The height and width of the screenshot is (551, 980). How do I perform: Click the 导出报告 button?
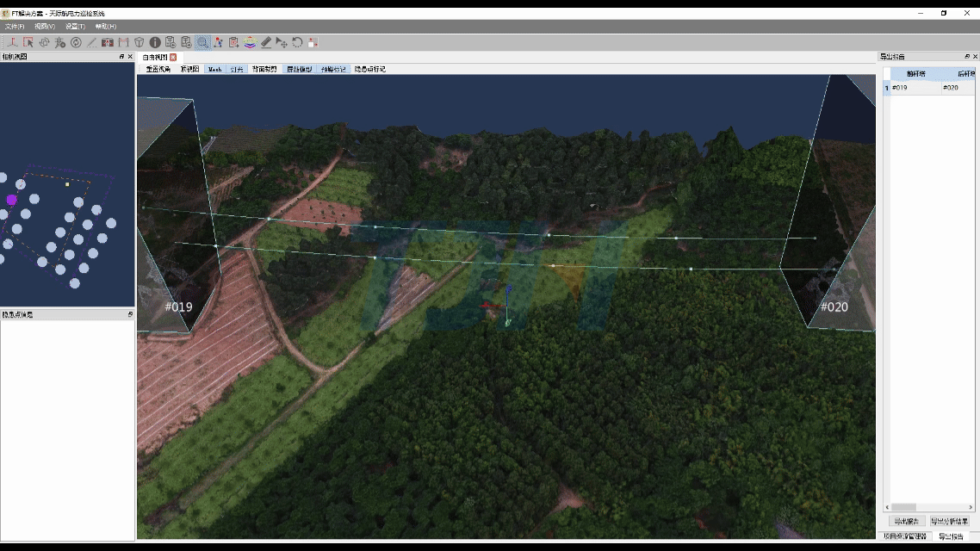pyautogui.click(x=906, y=521)
